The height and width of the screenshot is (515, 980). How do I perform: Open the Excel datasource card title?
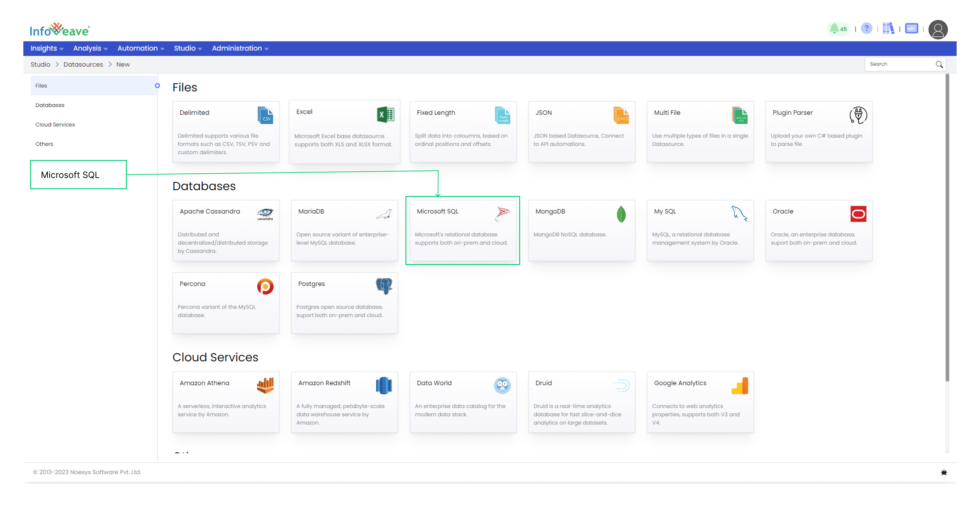(304, 112)
